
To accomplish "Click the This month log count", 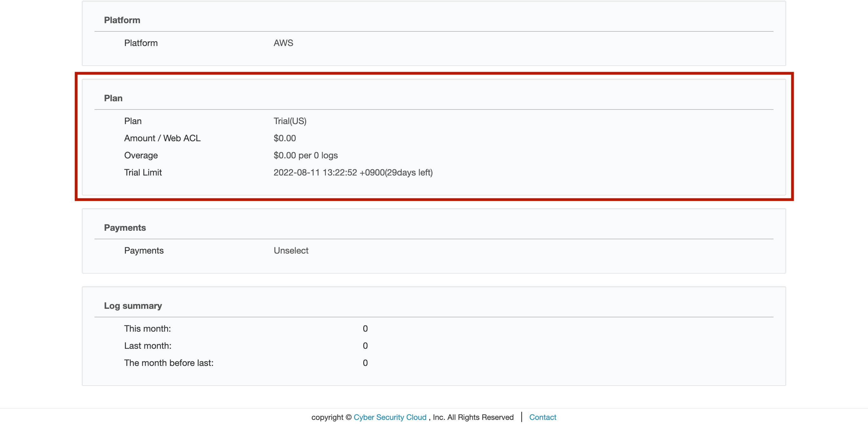I will point(365,328).
